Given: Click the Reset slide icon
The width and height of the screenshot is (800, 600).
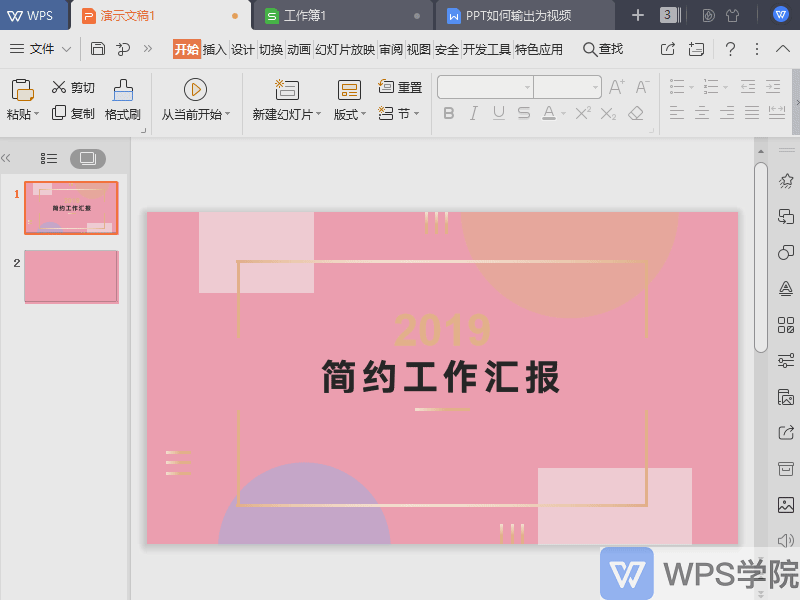Looking at the screenshot, I should pos(386,85).
